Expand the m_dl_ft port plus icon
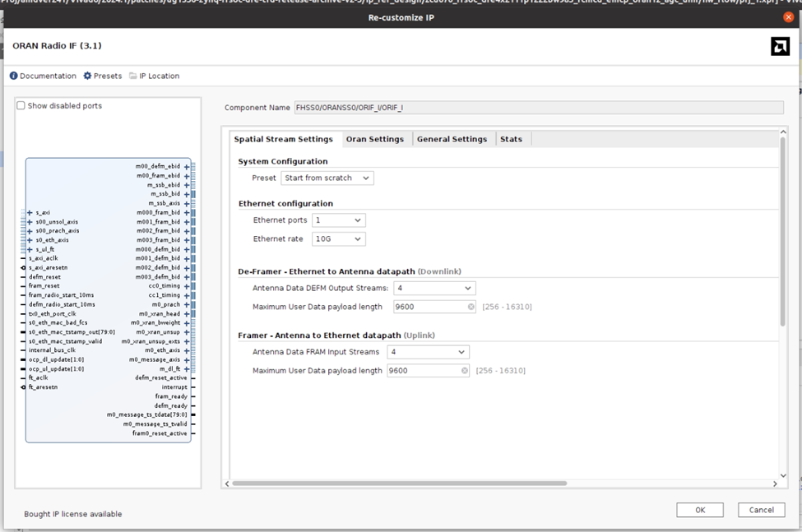 pos(187,369)
